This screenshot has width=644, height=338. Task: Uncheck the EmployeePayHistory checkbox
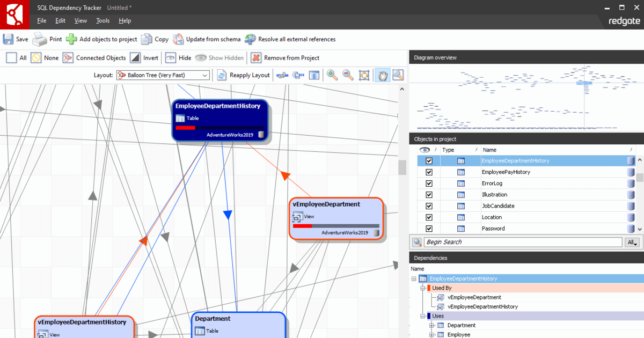pos(428,172)
